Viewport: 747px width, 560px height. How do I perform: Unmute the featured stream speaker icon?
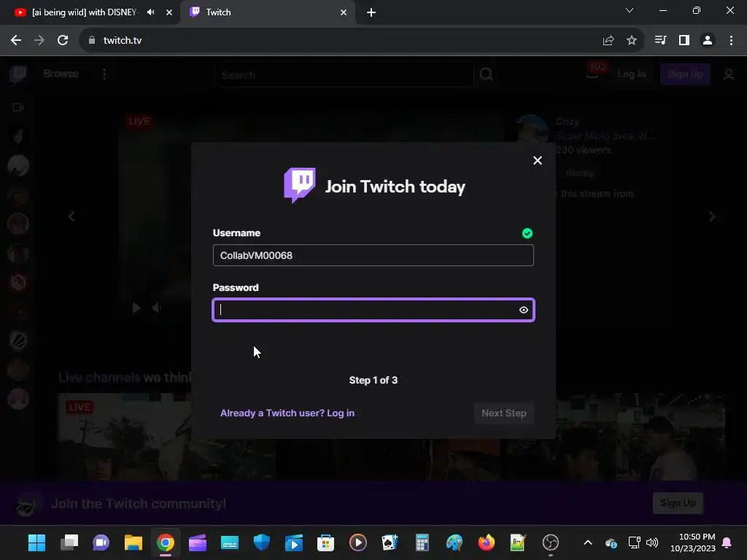click(x=157, y=308)
